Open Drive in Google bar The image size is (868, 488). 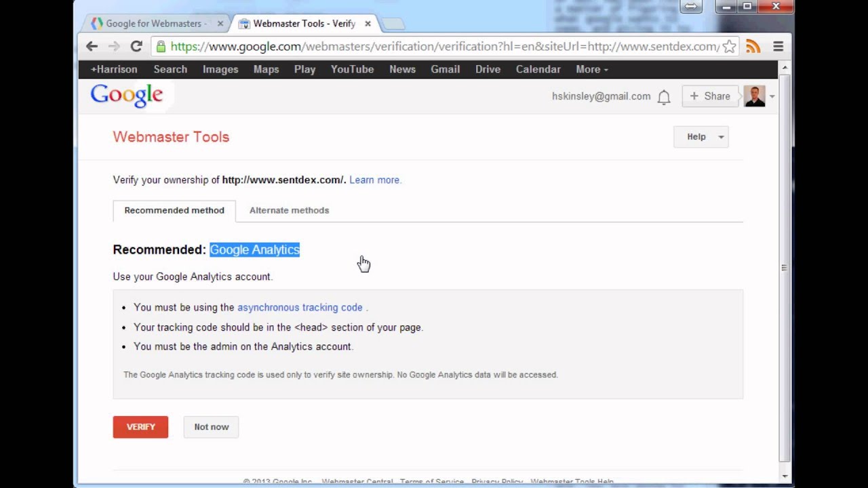[488, 69]
